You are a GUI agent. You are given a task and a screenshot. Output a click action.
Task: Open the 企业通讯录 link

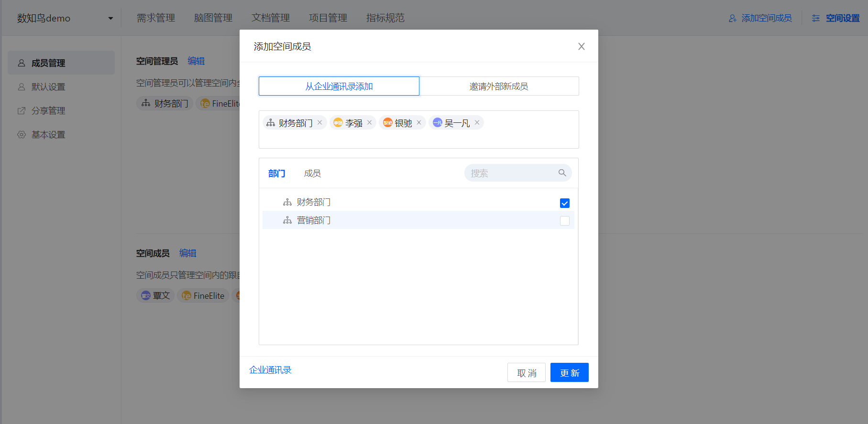click(270, 370)
